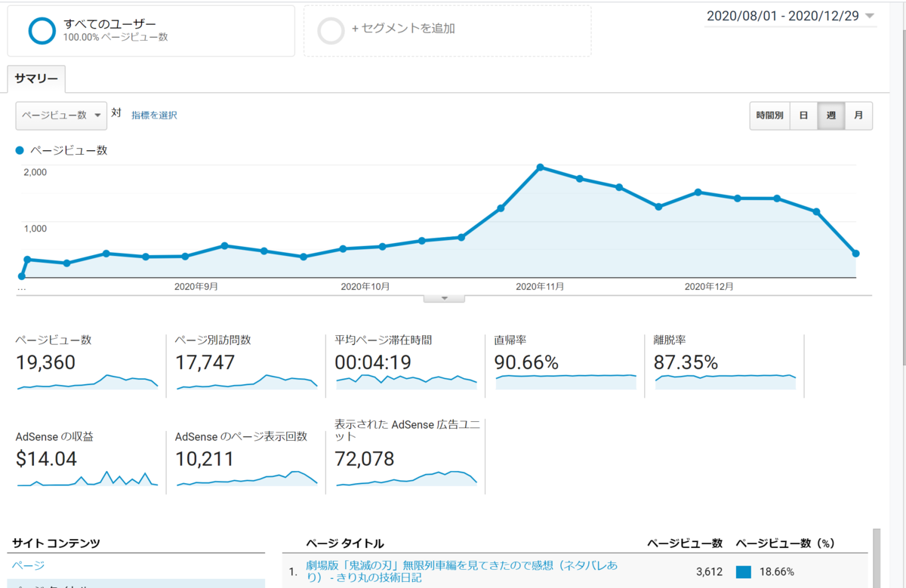This screenshot has width=906, height=588.
Task: Click the blue ページビュー数 legend dot
Action: coord(20,150)
